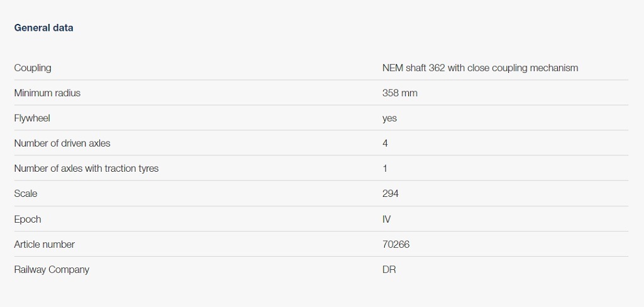This screenshot has height=307, width=644.
Task: Click the 'close coupling mechanism' text
Action: pyautogui.click(x=523, y=68)
